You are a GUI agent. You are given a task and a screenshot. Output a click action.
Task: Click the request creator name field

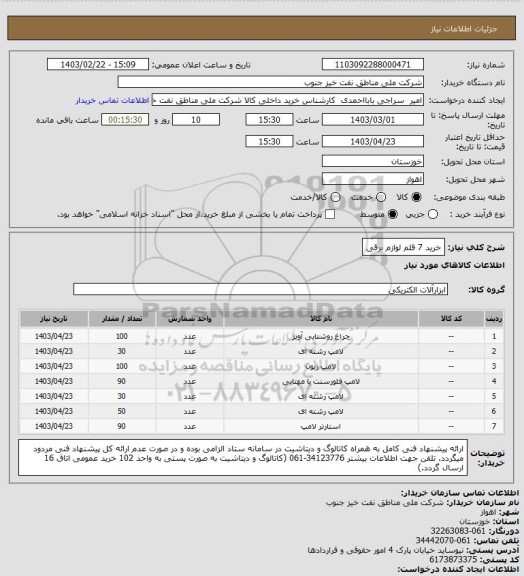tap(288, 100)
